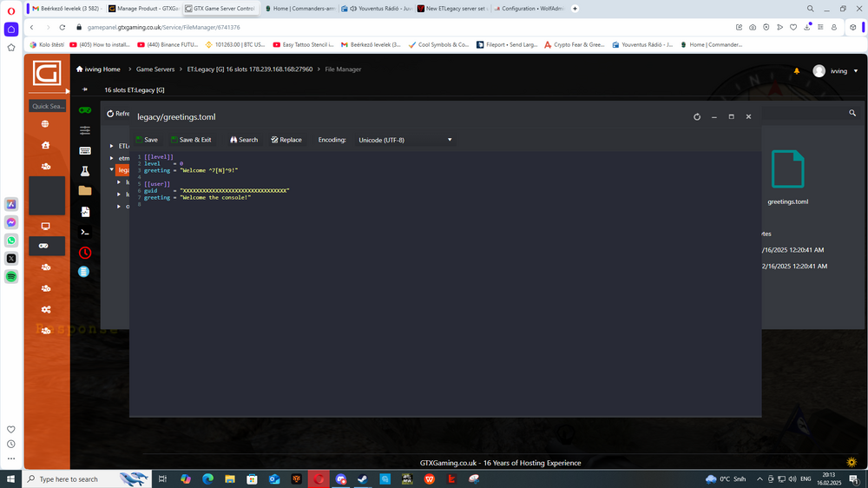Click the flask icon in the server menu
Image resolution: width=868 pixels, height=488 pixels.
coord(85,171)
